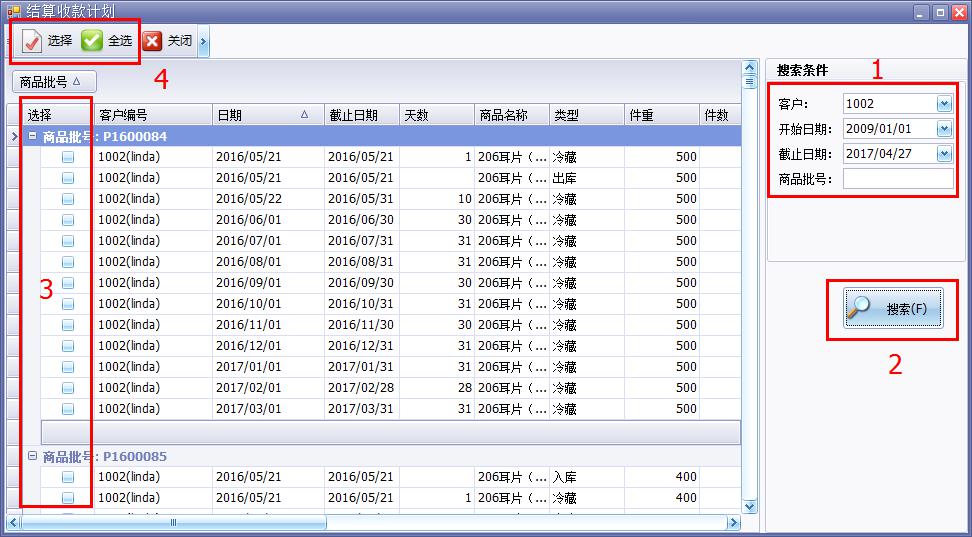Tick the checkbox for the 2017/01/01 row
This screenshot has width=972, height=537.
[68, 367]
